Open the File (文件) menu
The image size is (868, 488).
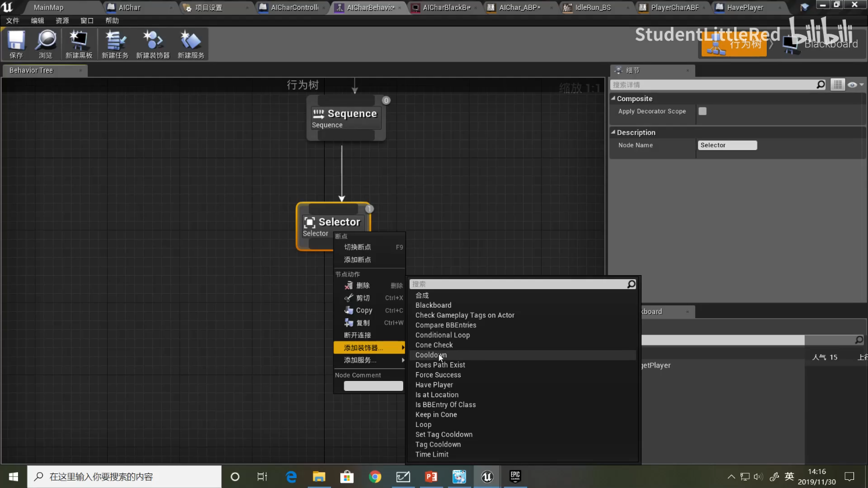click(x=13, y=21)
